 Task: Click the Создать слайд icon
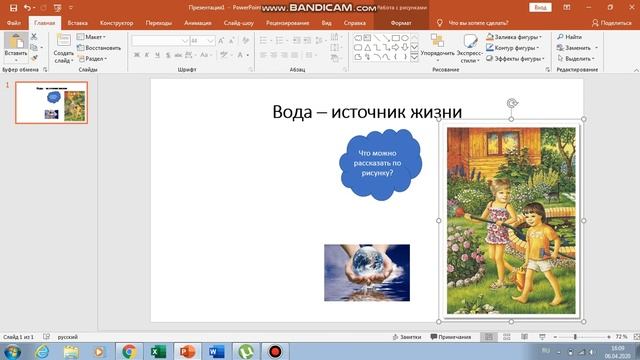[64, 41]
